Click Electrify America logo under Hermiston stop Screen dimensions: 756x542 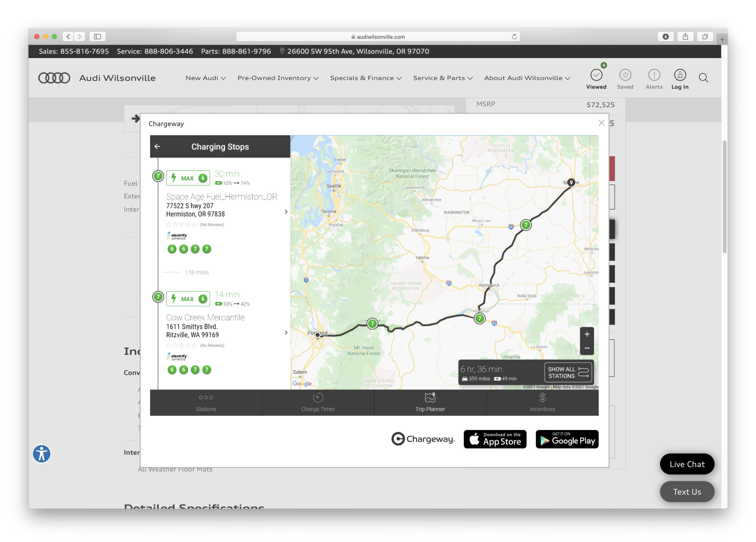click(177, 236)
